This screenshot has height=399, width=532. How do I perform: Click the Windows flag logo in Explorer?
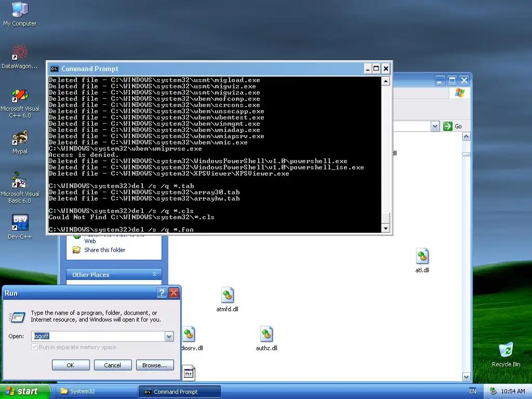[459, 92]
